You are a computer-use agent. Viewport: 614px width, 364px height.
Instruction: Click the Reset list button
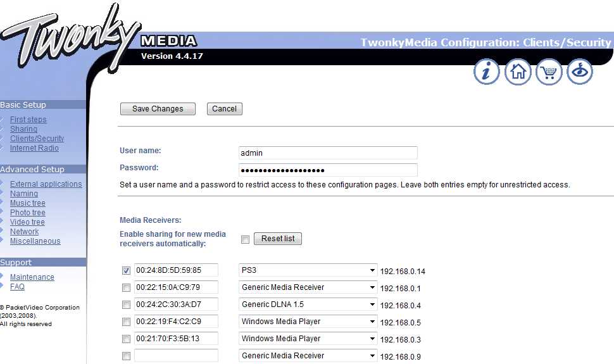278,239
